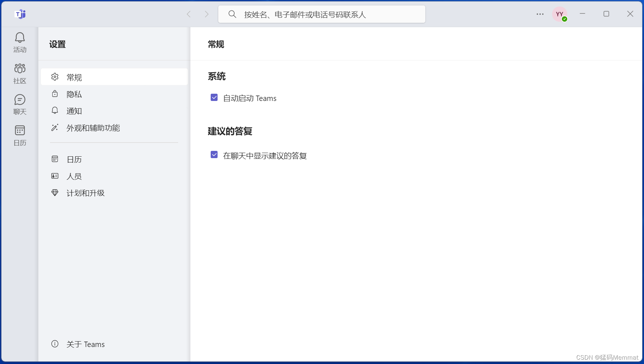Screen dimensions: 644x364
Task: Click the gear icon beside 常规
Action: [55, 77]
